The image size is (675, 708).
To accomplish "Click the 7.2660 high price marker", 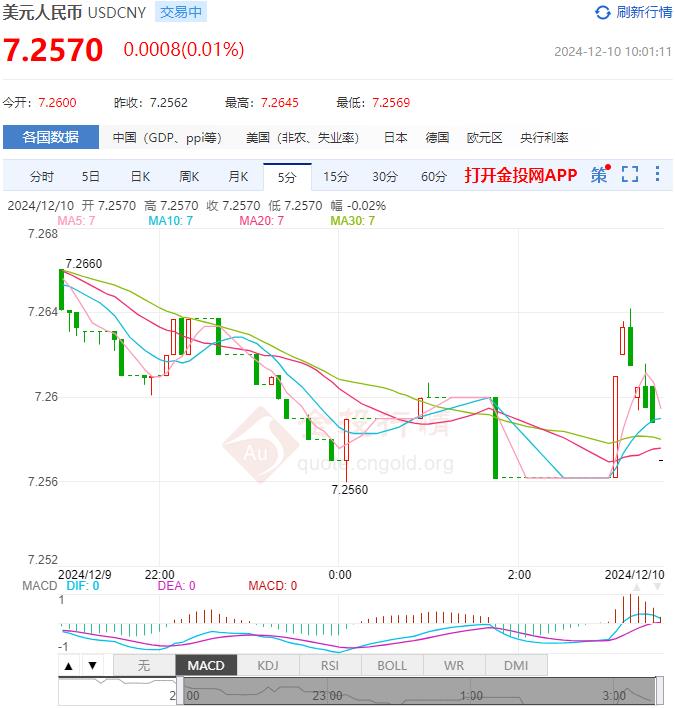I will tap(84, 264).
